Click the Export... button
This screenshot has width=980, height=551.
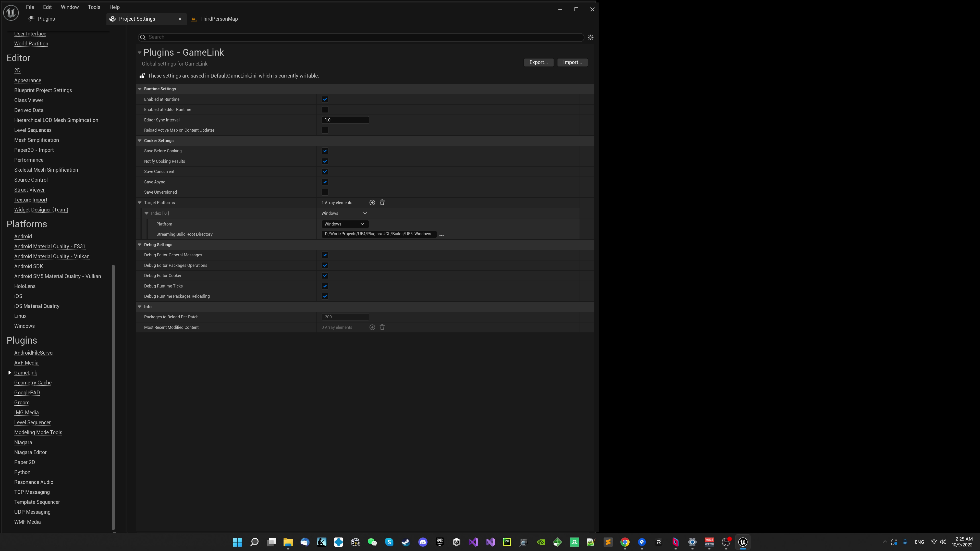[538, 62]
